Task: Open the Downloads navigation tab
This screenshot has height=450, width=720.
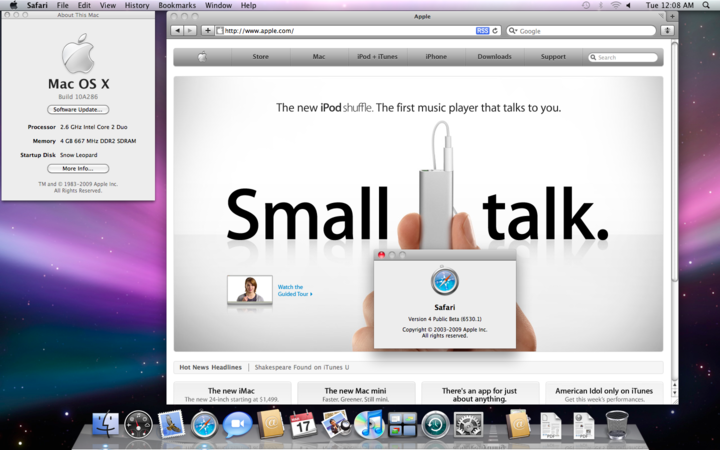Action: 494,57
